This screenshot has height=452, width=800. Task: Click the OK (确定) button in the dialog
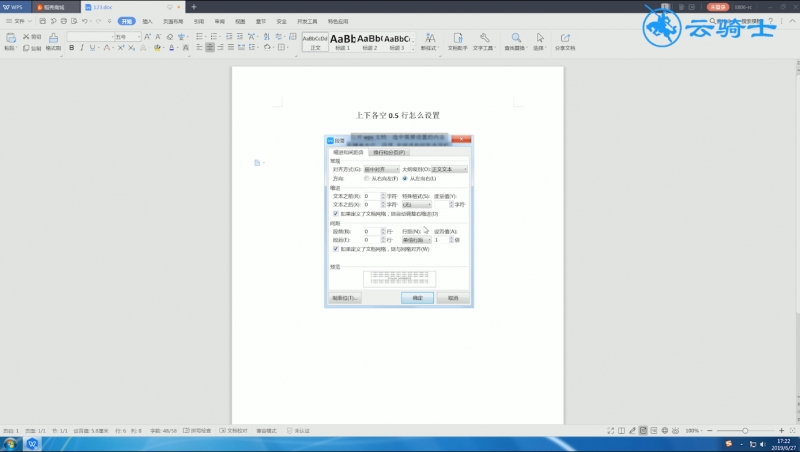coord(417,298)
